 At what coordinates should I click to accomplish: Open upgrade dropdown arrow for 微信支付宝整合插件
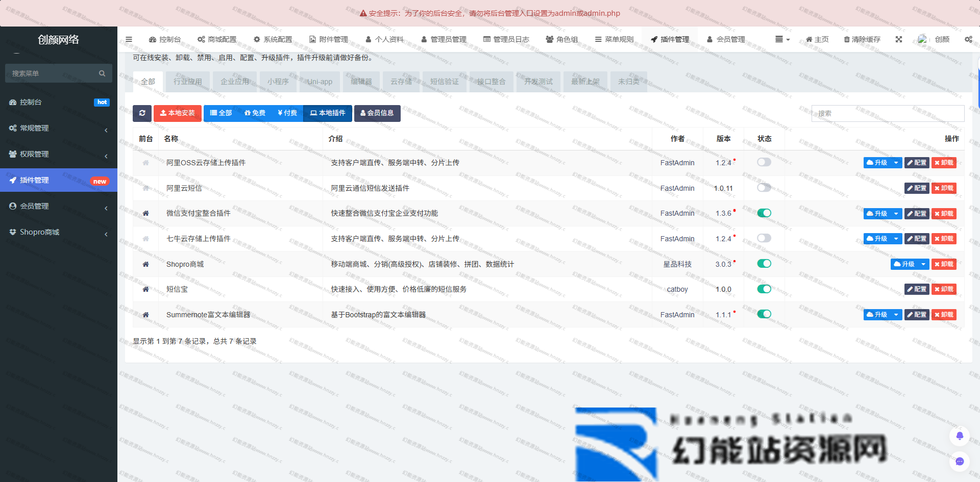pos(896,214)
